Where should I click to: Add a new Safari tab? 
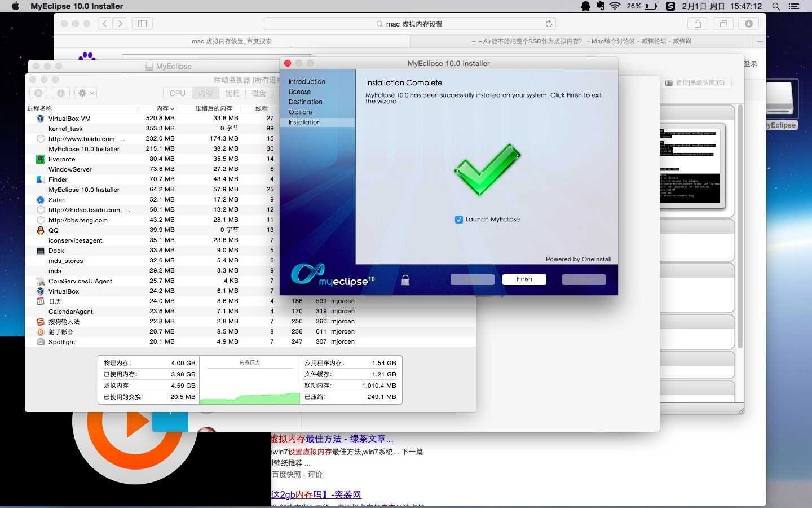[760, 41]
